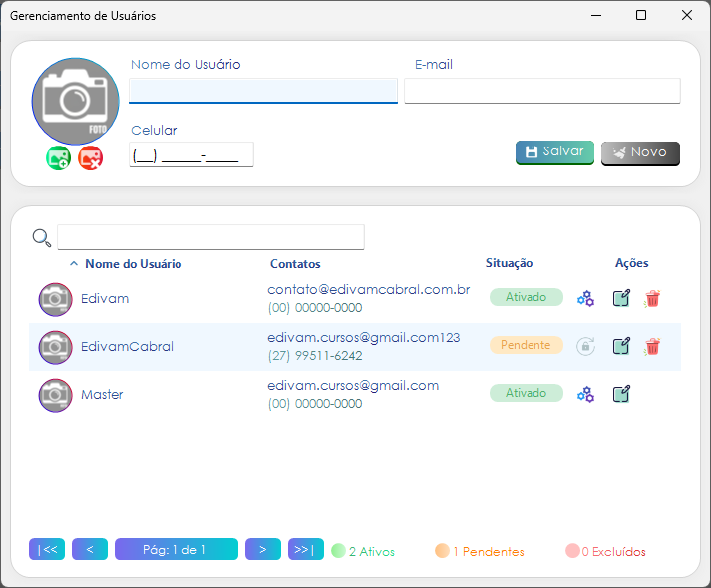Filter by 1 Pendentes indicator
711x588 pixels.
pyautogui.click(x=480, y=551)
